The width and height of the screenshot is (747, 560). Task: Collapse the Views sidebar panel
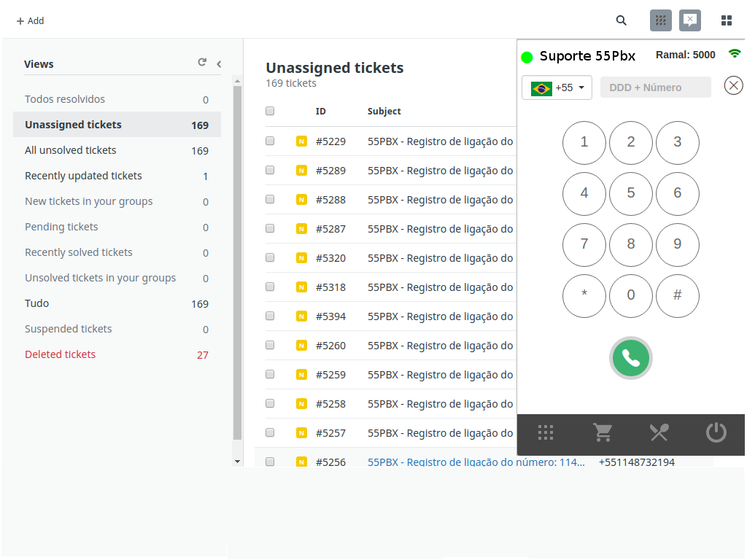219,64
